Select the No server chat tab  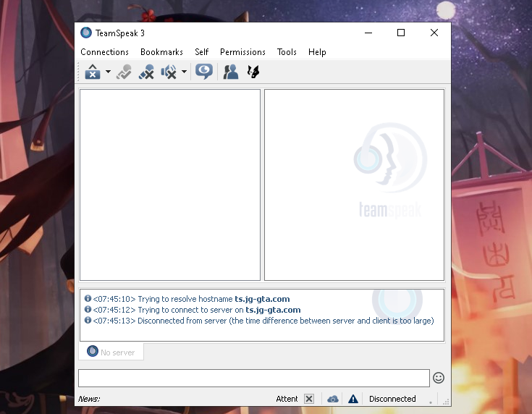point(111,352)
